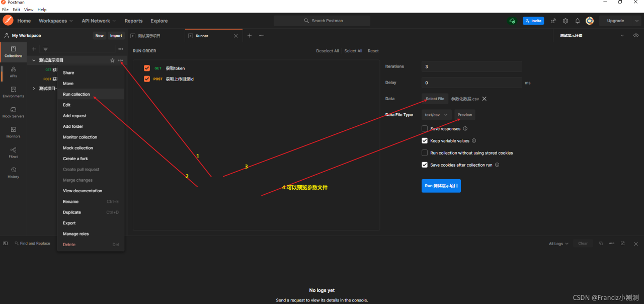Screen dimensions: 644x304
Task: Open the Data File Type text/csv dropdown
Action: click(x=436, y=115)
